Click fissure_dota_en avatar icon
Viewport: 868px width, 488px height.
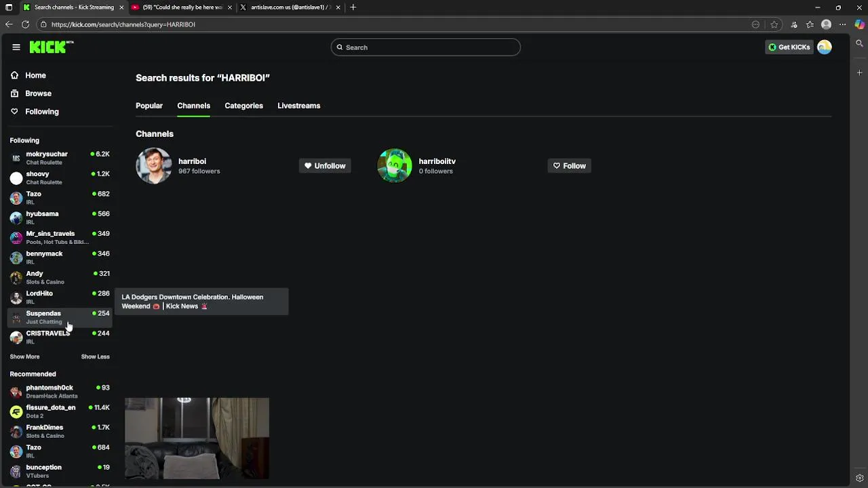click(16, 411)
